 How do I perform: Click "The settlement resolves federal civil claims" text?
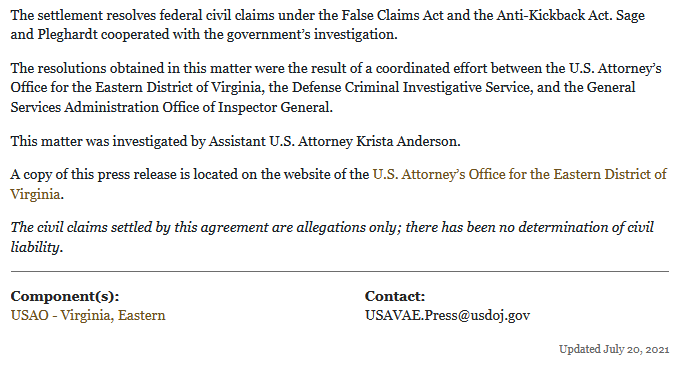point(142,15)
